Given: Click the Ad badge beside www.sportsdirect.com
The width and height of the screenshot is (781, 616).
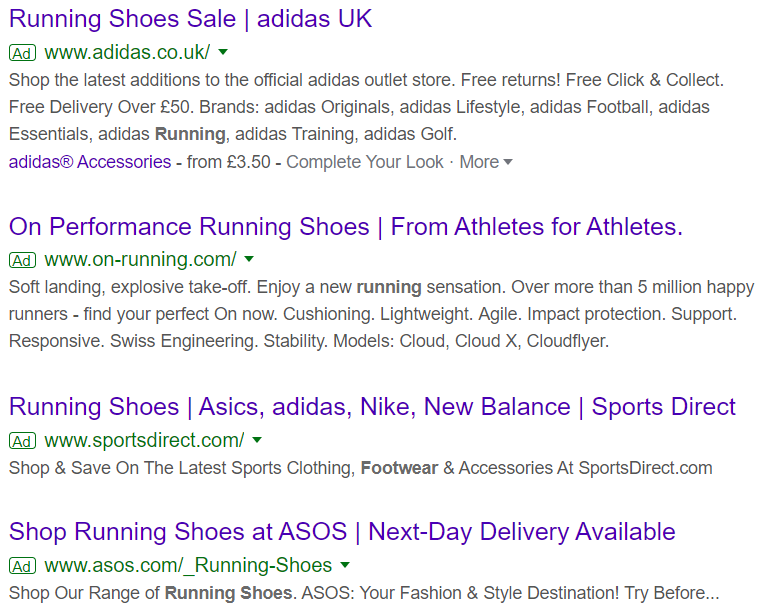Looking at the screenshot, I should (22, 441).
